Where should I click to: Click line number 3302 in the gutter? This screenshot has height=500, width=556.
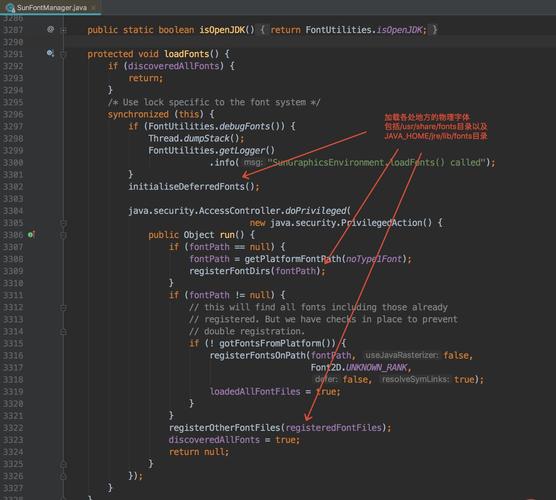(13, 187)
